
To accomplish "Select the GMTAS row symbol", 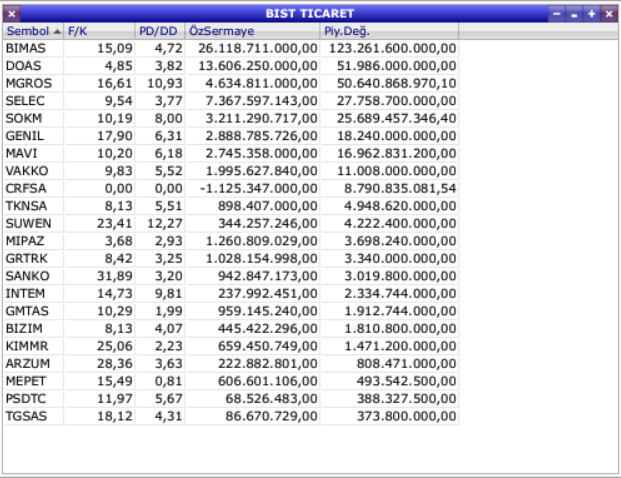I will (x=27, y=311).
